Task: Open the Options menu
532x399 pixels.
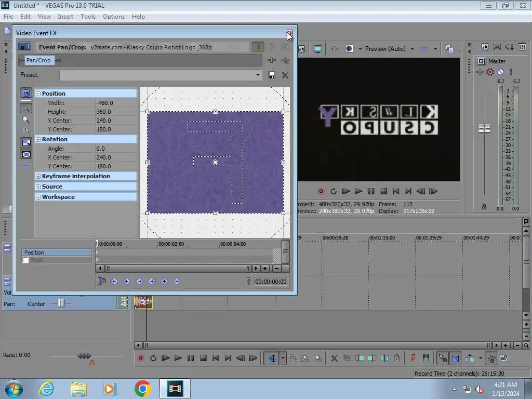Action: (114, 17)
